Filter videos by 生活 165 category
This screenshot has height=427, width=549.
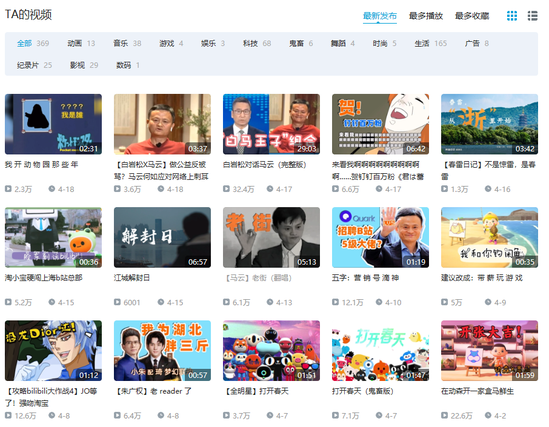coord(431,43)
